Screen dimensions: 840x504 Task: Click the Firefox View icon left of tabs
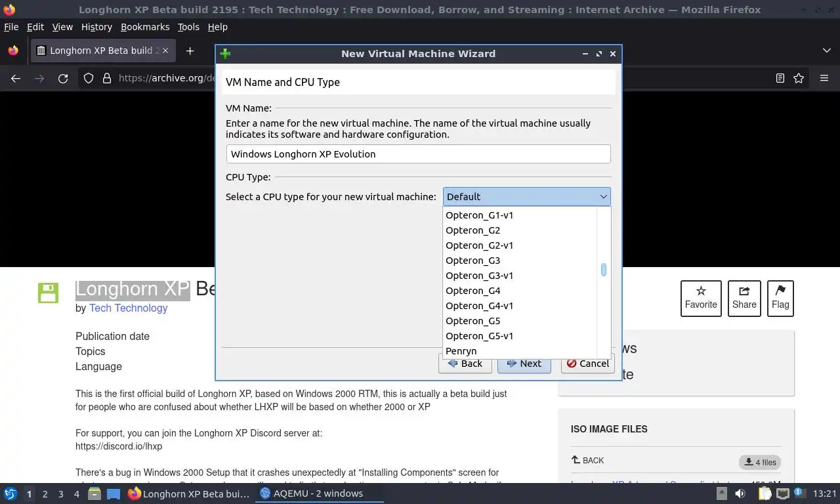tap(13, 51)
